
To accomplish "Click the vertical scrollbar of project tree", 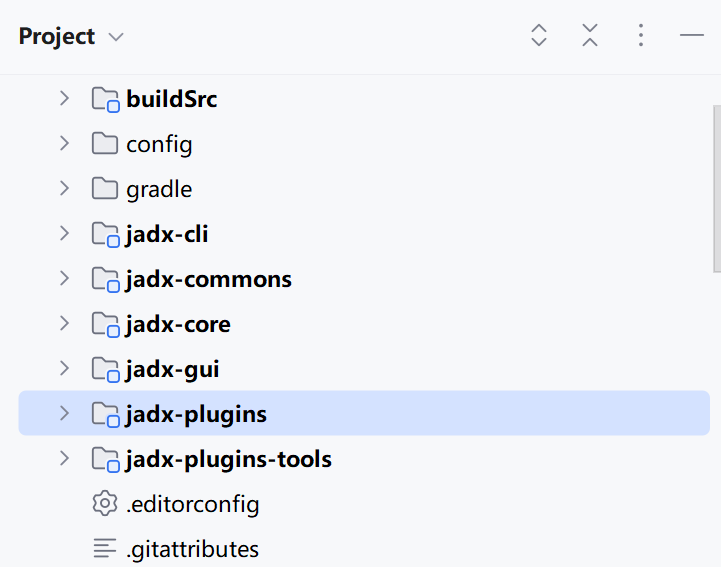I will [x=715, y=190].
